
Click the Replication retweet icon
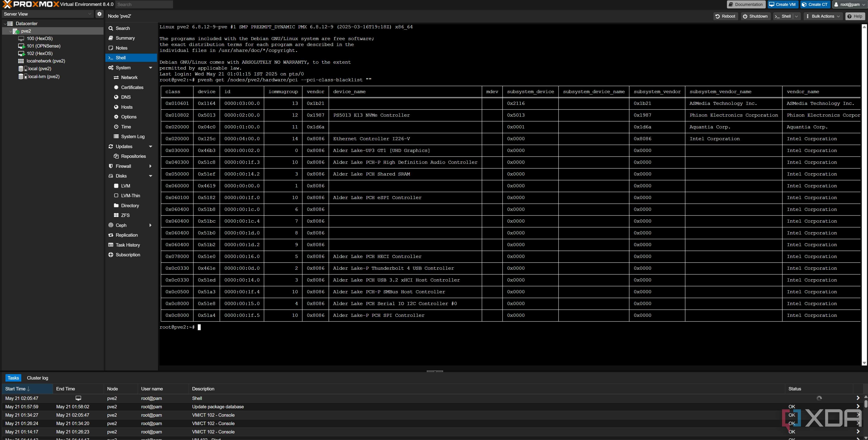pos(111,235)
